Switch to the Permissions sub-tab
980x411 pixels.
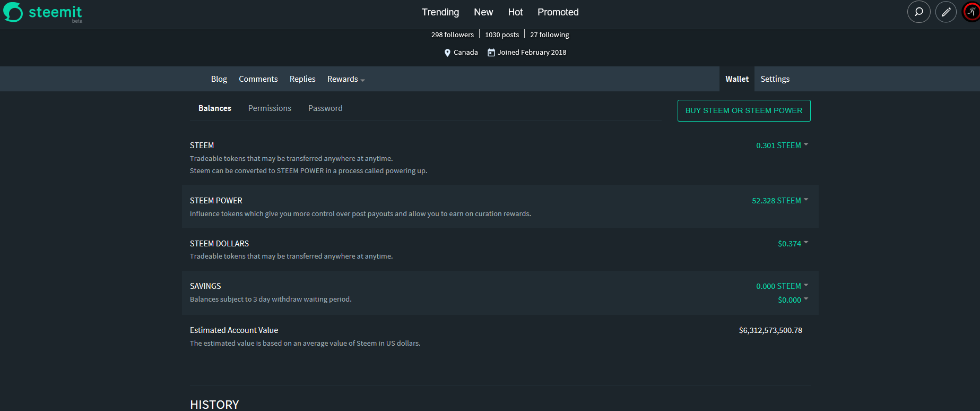(x=270, y=108)
